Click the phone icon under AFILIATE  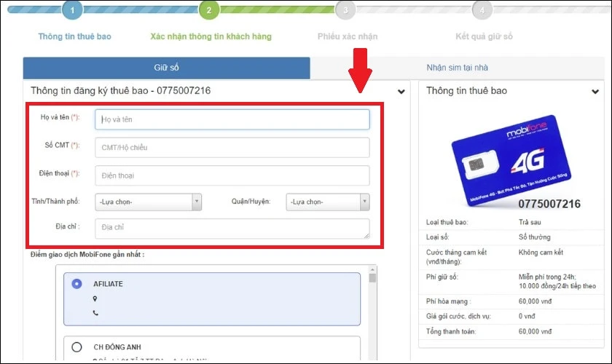[x=95, y=313]
